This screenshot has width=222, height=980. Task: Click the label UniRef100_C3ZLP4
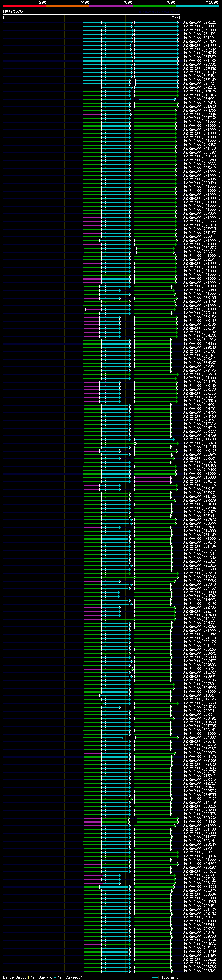tap(199, 259)
